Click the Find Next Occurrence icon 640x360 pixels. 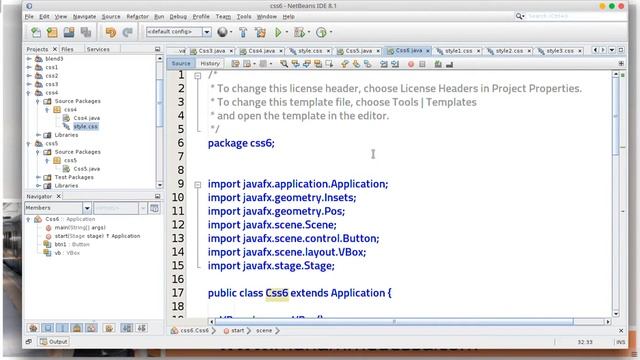coord(307,64)
